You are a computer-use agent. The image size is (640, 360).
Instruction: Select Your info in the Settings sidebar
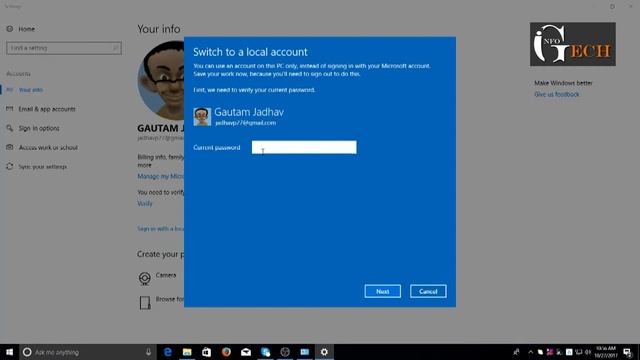click(31, 90)
